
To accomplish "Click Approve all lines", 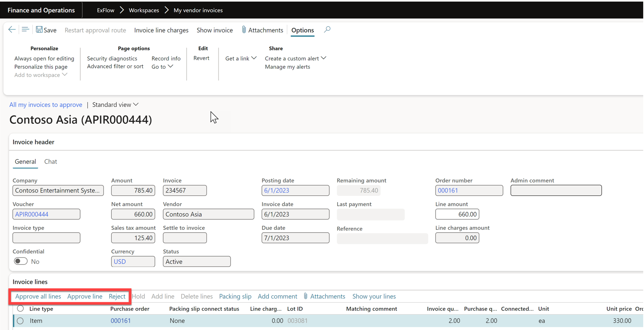I will click(38, 296).
